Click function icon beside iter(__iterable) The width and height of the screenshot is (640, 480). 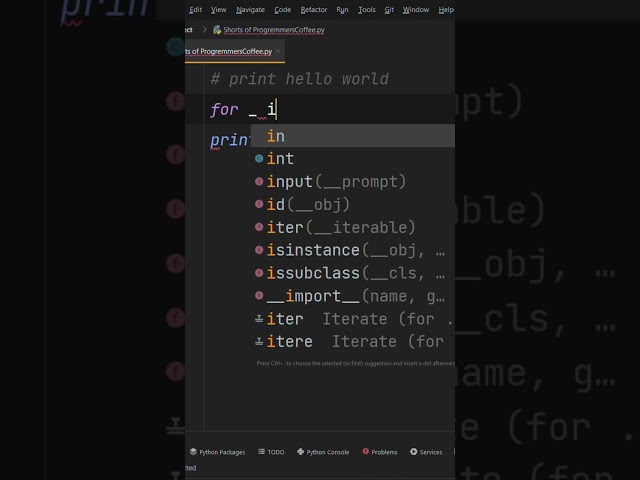[259, 227]
